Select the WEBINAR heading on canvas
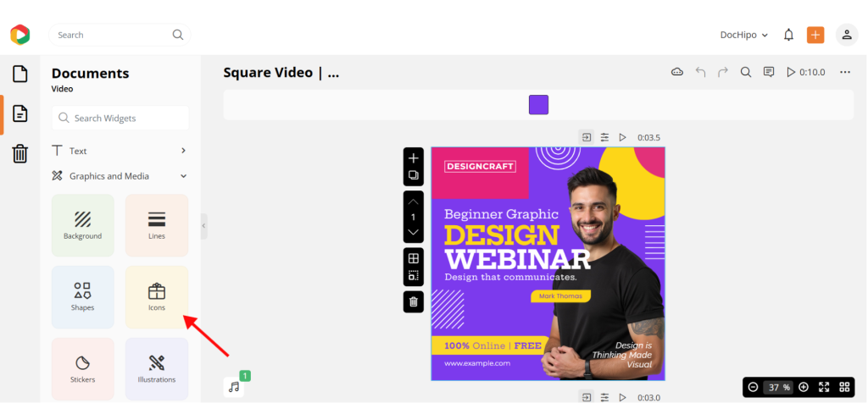 [x=518, y=259]
